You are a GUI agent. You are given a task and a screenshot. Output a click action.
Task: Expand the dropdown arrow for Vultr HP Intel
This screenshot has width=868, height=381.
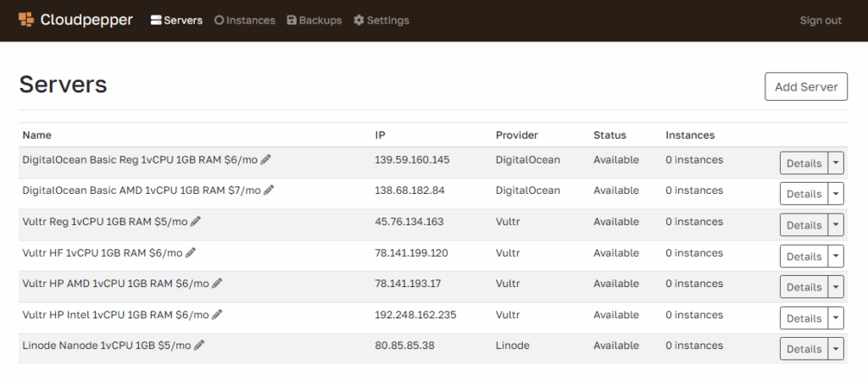click(x=836, y=318)
